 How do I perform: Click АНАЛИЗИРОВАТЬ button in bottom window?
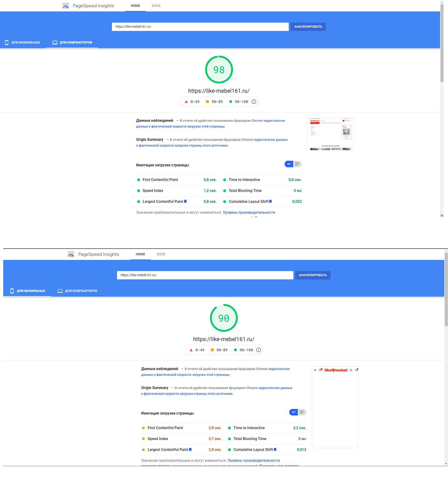313,275
